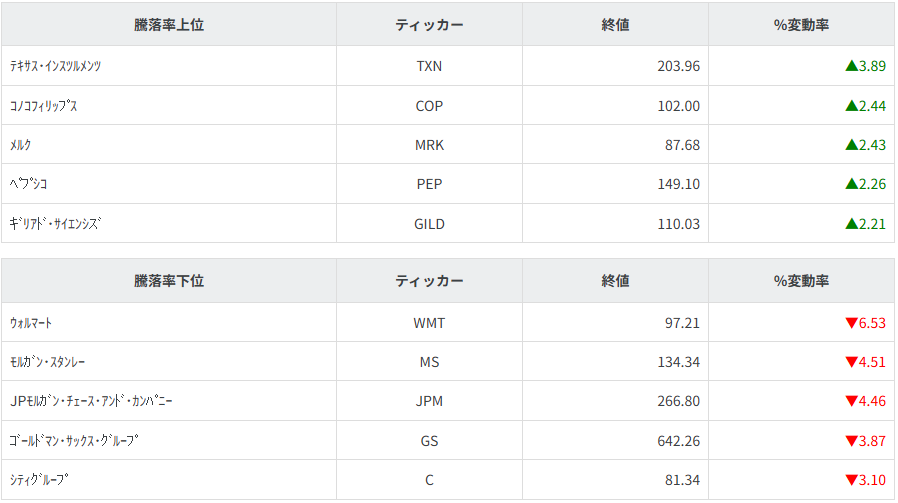Click the red down arrow beside 4.51

tap(851, 362)
